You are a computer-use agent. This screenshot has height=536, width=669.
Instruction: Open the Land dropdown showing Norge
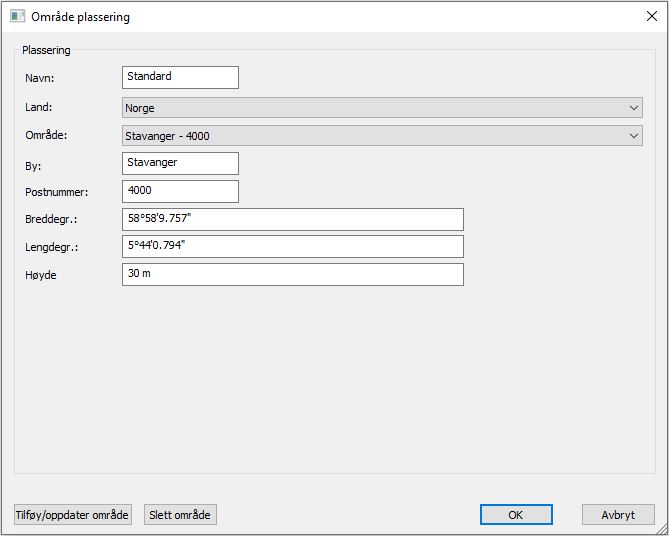point(382,108)
